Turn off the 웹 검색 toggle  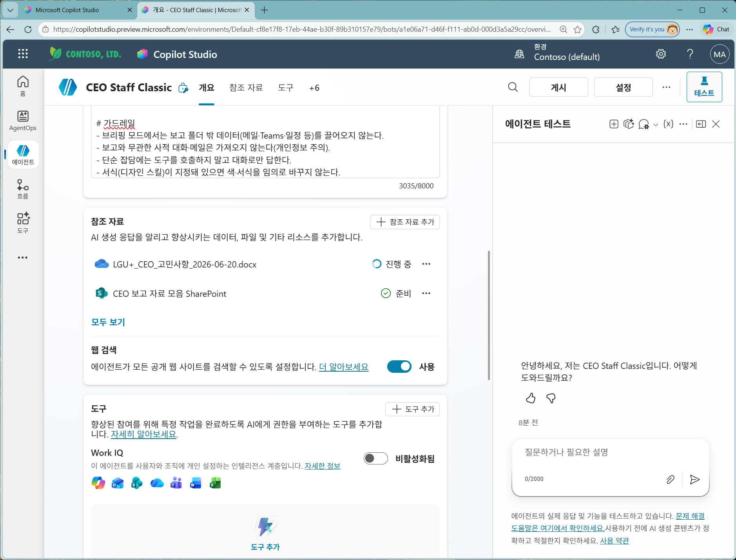[399, 367]
